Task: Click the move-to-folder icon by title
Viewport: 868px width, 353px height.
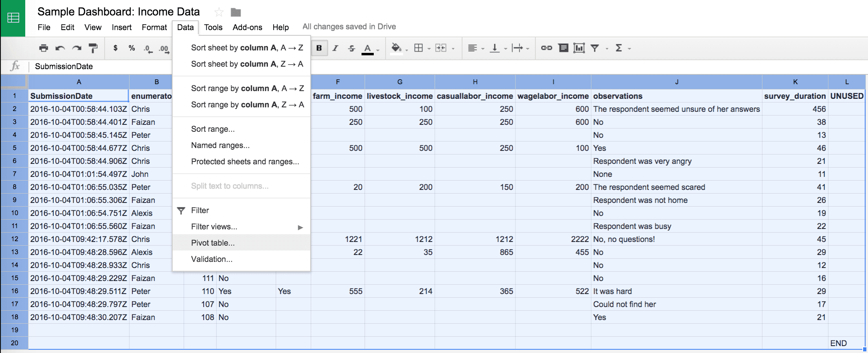Action: [x=236, y=12]
